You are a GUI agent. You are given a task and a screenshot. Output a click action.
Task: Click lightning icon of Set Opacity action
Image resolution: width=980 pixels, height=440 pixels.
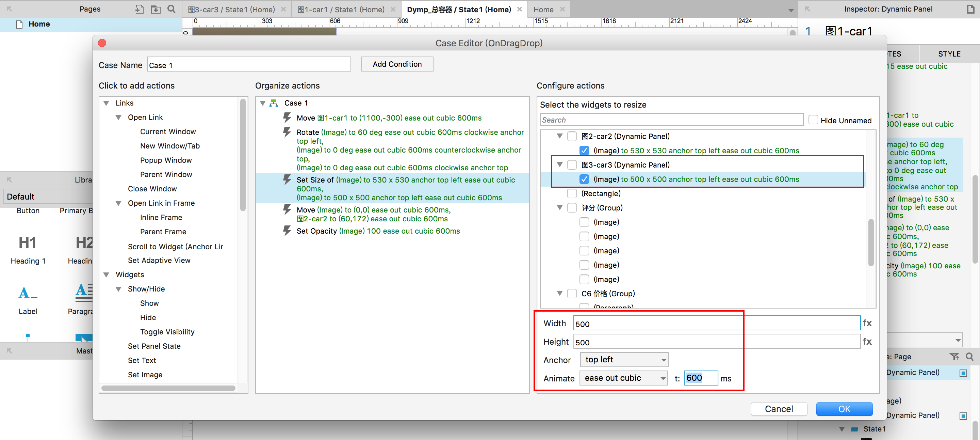pyautogui.click(x=287, y=231)
